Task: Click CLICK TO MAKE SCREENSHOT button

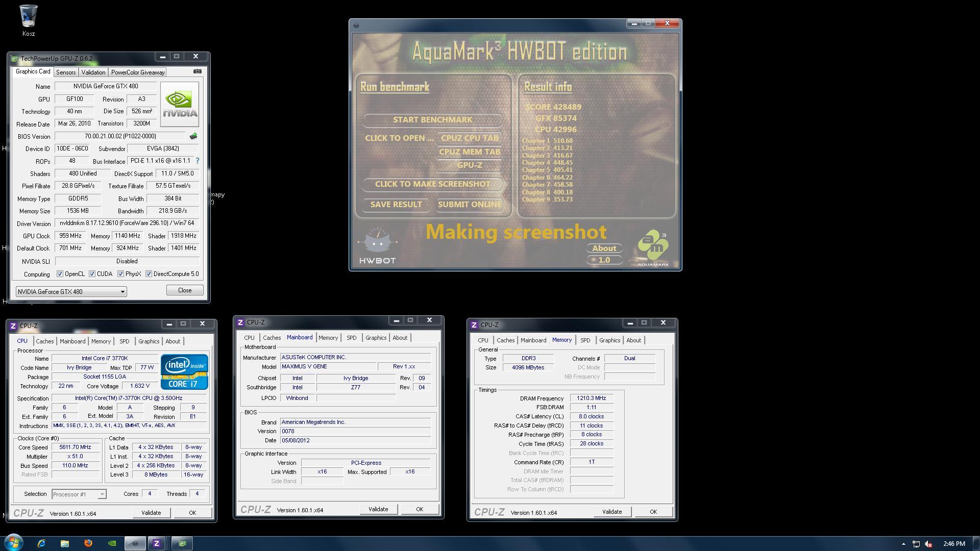Action: 432,184
